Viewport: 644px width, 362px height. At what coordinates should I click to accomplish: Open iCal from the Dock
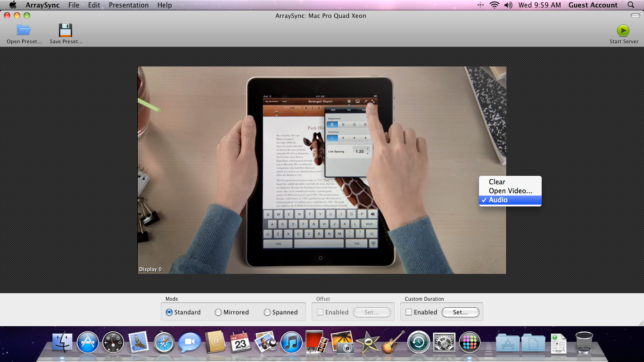coord(240,342)
